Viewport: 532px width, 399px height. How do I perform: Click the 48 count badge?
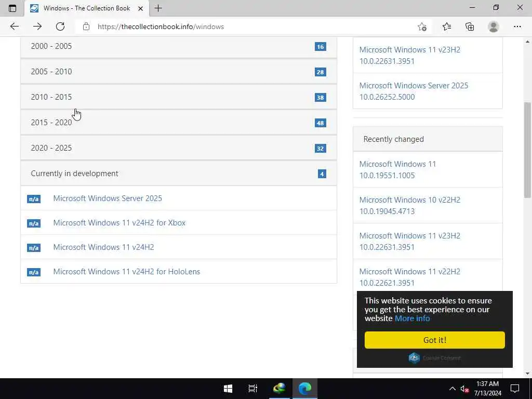pyautogui.click(x=320, y=123)
